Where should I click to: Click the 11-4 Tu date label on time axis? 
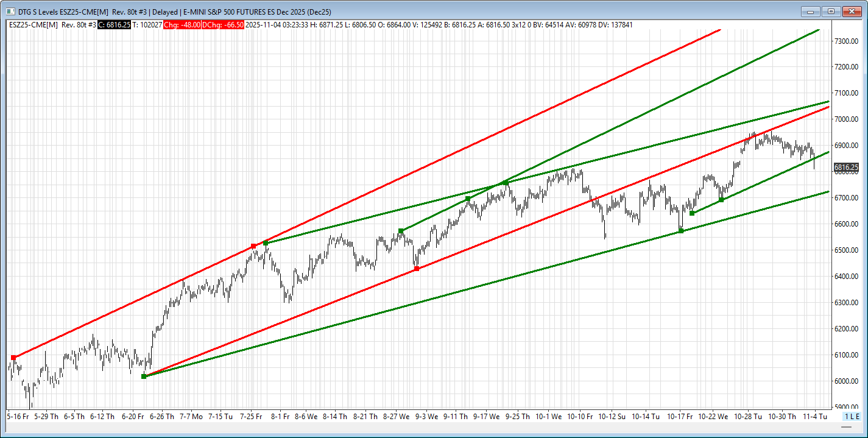(x=814, y=417)
